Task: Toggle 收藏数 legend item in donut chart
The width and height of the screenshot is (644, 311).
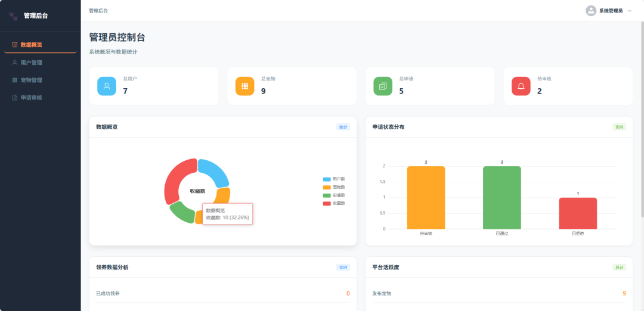Action: tap(334, 203)
